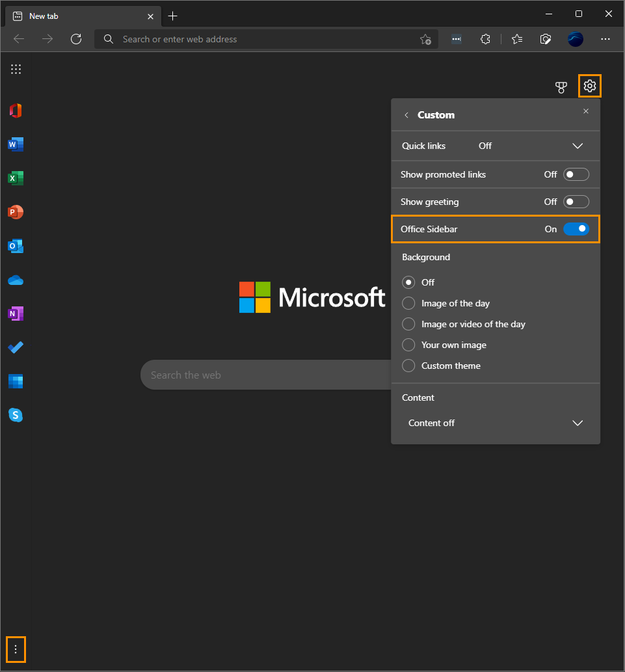Open the Favorites list icon
Screen dimensions: 625x672
pyautogui.click(x=517, y=40)
